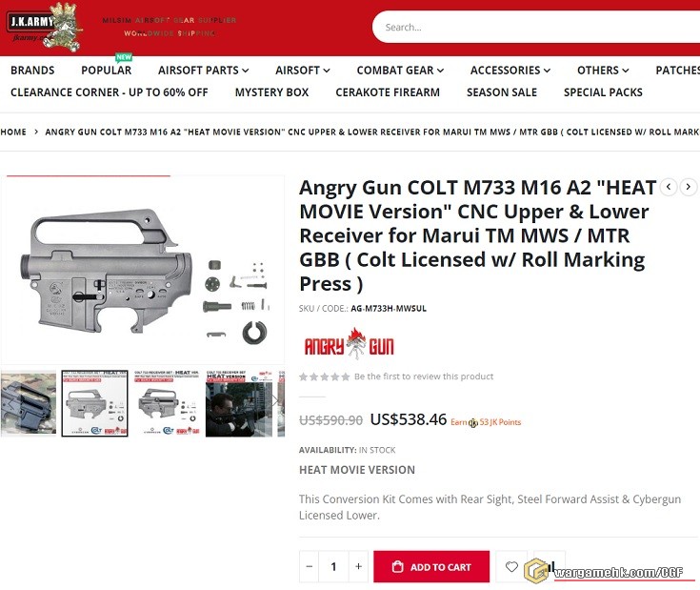Select the camo background receiver thumbnail

pos(29,403)
